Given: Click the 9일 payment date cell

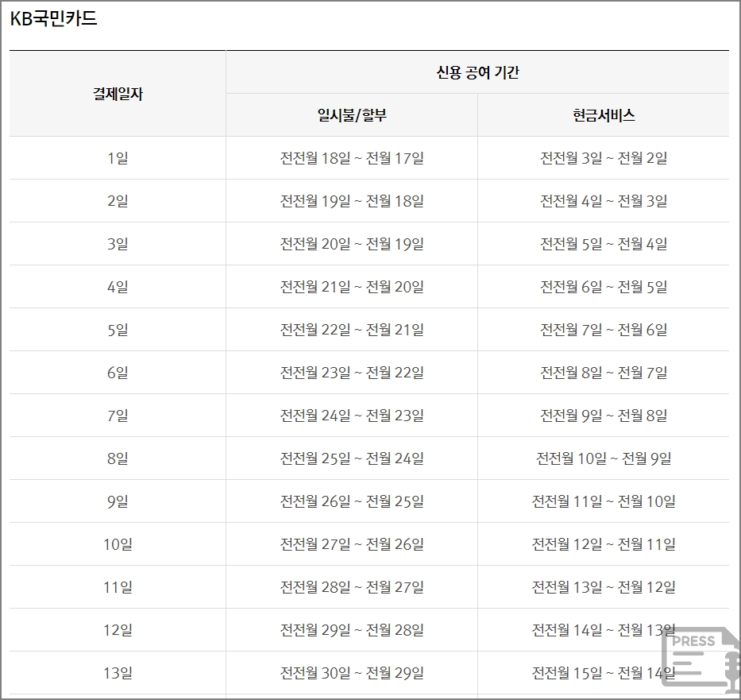Looking at the screenshot, I should tap(118, 501).
